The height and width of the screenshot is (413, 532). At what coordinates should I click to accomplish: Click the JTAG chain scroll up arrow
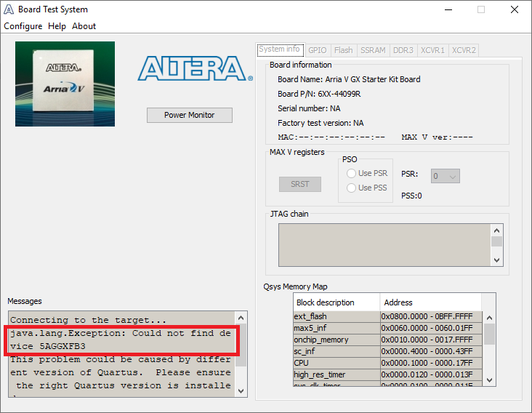[496, 230]
